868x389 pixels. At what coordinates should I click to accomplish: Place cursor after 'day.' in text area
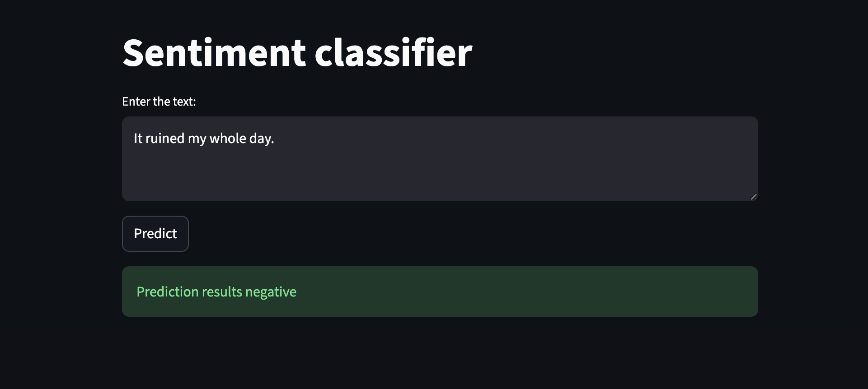pos(275,139)
